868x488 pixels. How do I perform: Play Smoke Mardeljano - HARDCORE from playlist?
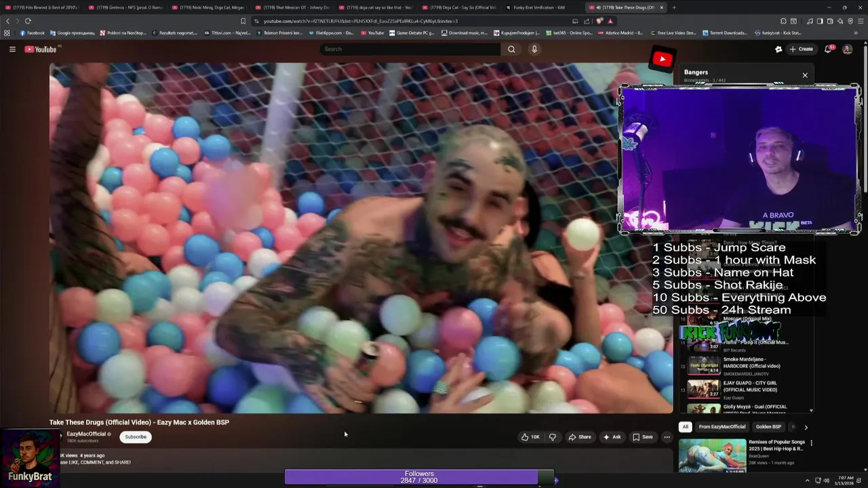point(746,365)
